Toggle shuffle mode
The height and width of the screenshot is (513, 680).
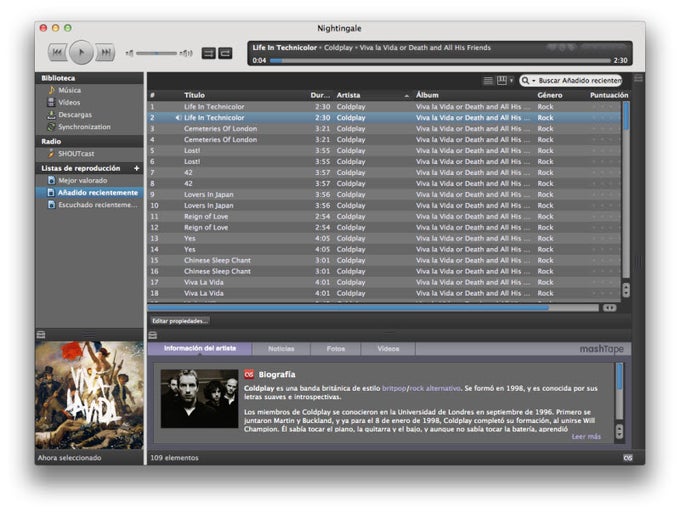click(209, 53)
